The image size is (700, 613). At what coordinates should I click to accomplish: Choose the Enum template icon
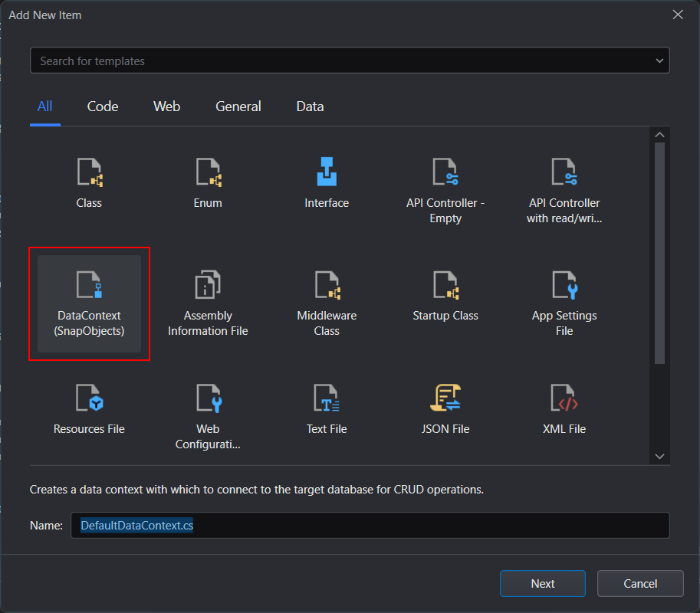[208, 173]
